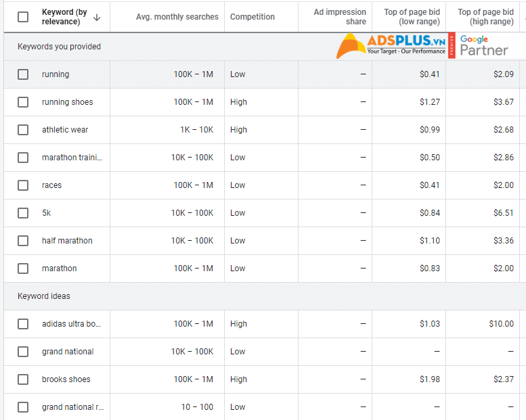
Task: Click 'Ad impression share' column header
Action: (340, 17)
